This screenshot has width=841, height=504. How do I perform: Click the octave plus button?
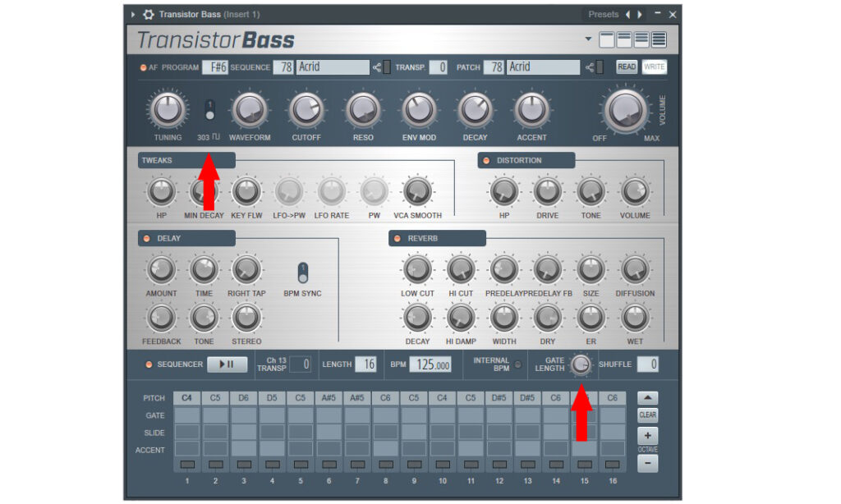(x=647, y=435)
